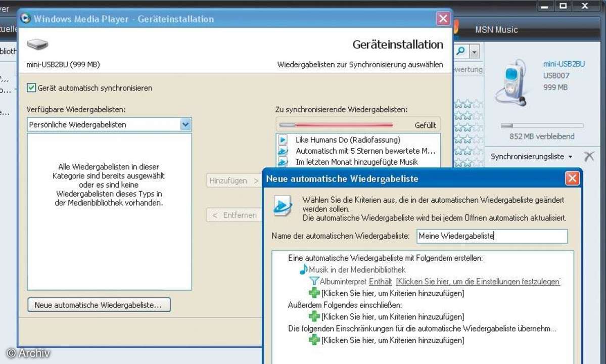Click the Entfernen button
Image resolution: width=606 pixels, height=364 pixels.
click(234, 215)
